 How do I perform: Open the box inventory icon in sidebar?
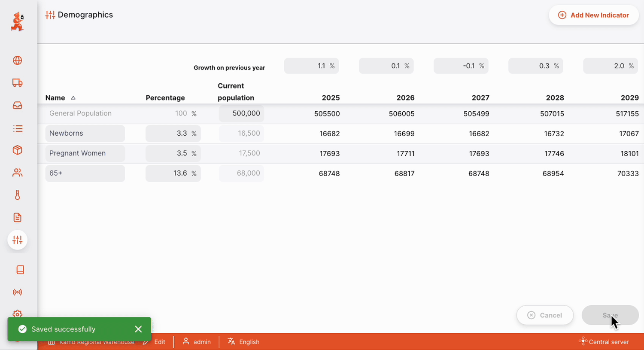pyautogui.click(x=17, y=150)
